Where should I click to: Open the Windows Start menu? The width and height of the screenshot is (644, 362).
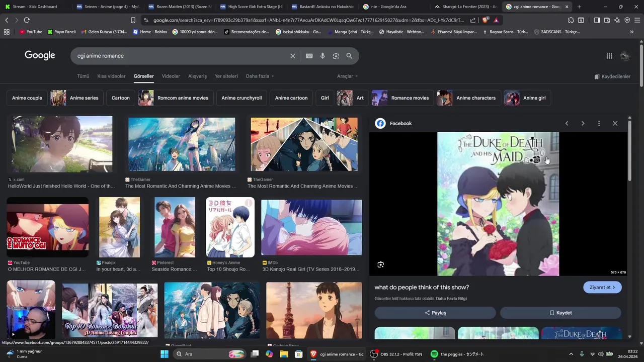pos(165,354)
